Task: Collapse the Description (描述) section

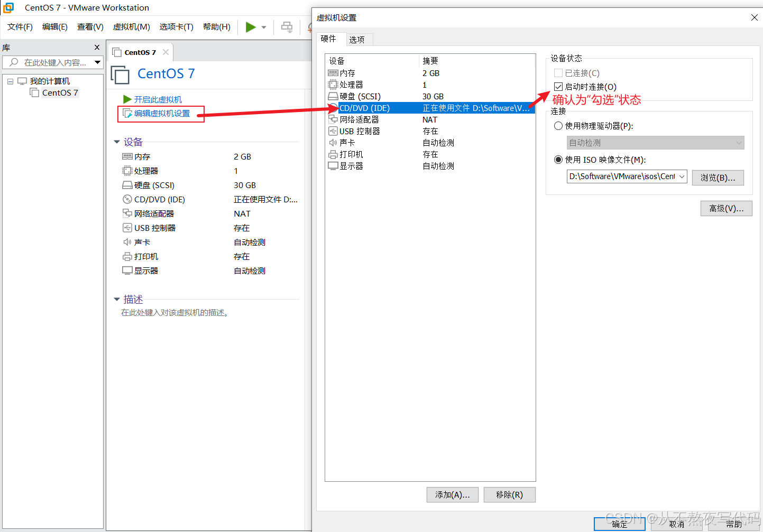Action: coord(117,299)
